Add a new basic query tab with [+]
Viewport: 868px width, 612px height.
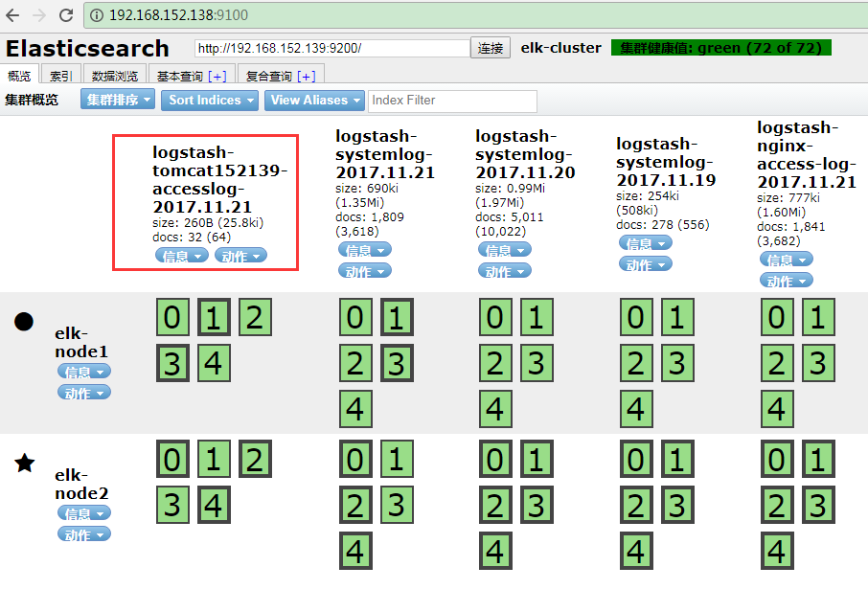point(217,76)
